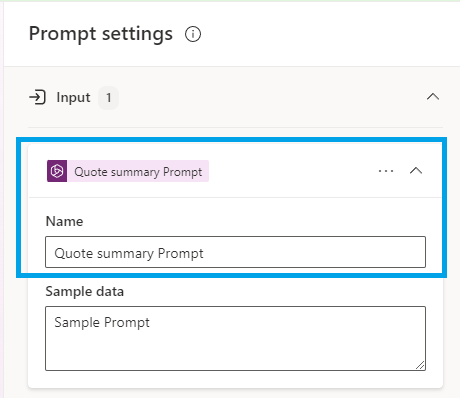This screenshot has width=468, height=410.
Task: Place cursor on the Sample Prompt text
Action: [102, 322]
